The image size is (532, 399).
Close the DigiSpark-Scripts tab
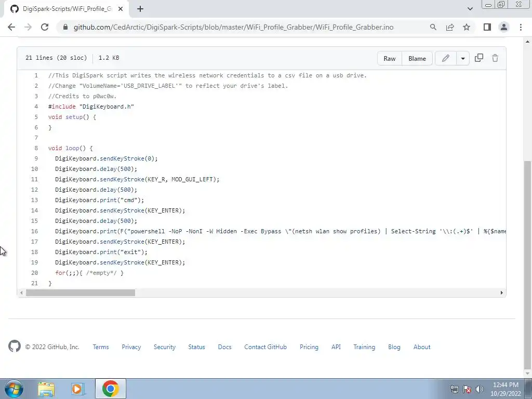pyautogui.click(x=121, y=9)
